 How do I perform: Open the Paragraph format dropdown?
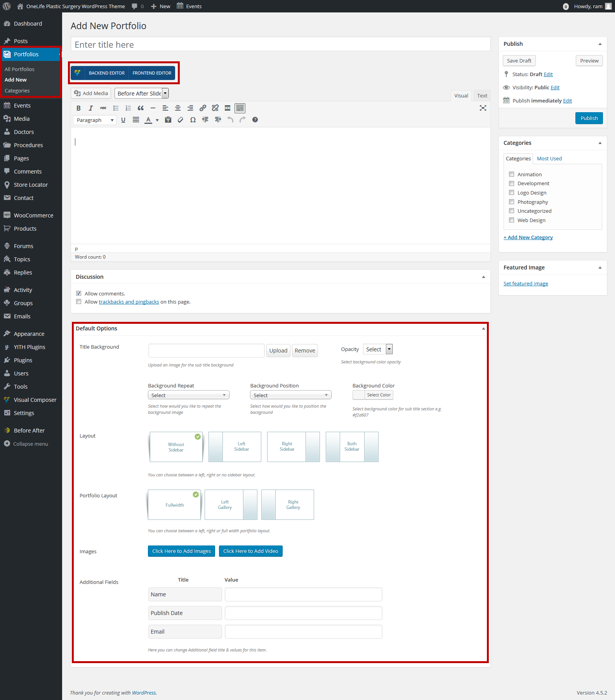pos(95,120)
